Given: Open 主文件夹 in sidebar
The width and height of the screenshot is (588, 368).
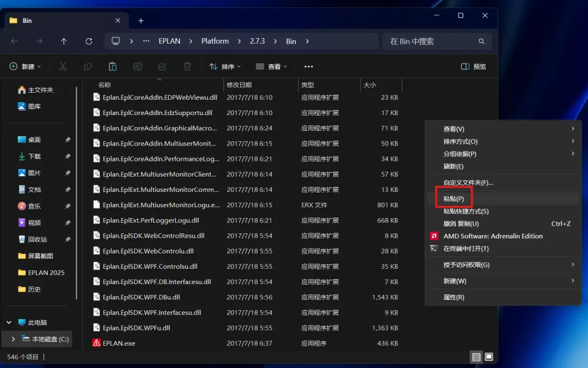Looking at the screenshot, I should 35,90.
